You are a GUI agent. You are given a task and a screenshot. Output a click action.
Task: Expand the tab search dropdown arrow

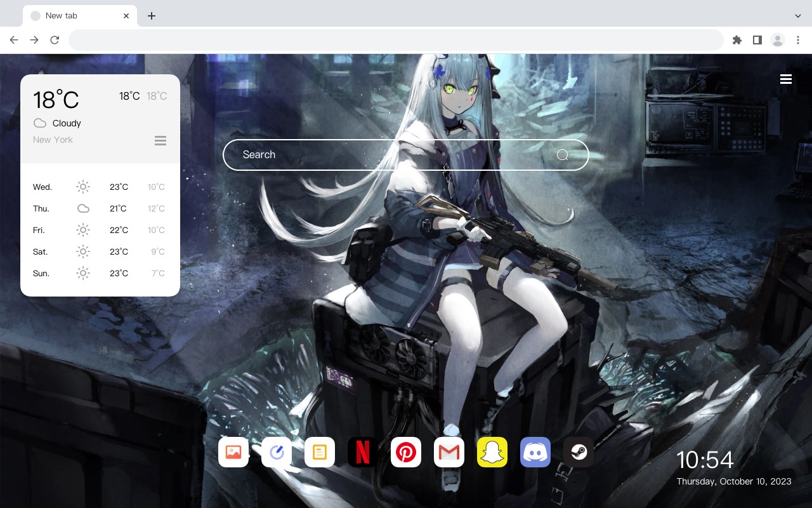click(x=798, y=16)
